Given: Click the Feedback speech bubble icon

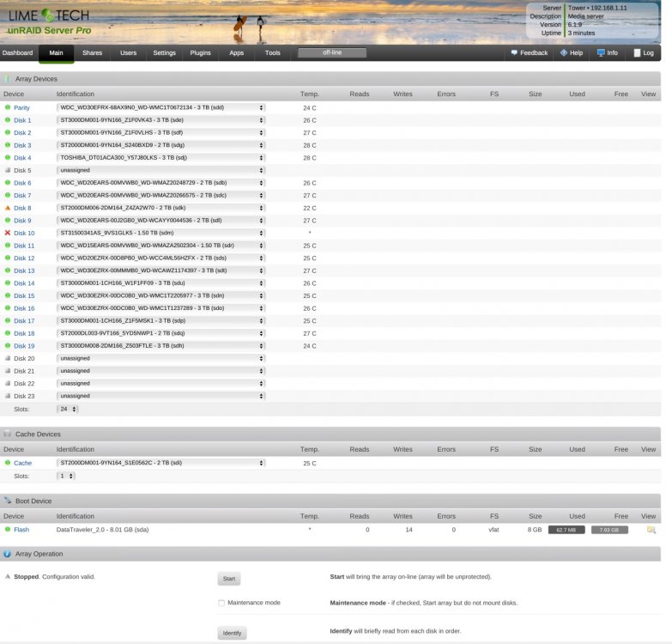Looking at the screenshot, I should click(x=514, y=52).
